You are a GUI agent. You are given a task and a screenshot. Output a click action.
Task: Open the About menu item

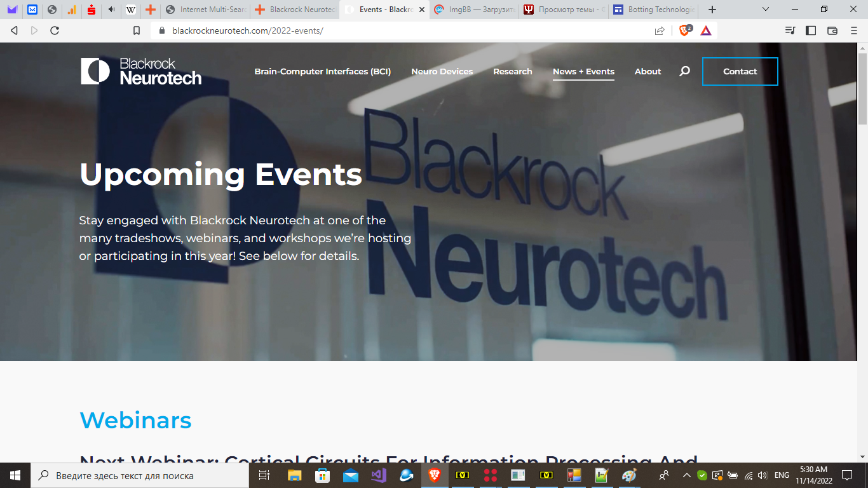(x=648, y=71)
